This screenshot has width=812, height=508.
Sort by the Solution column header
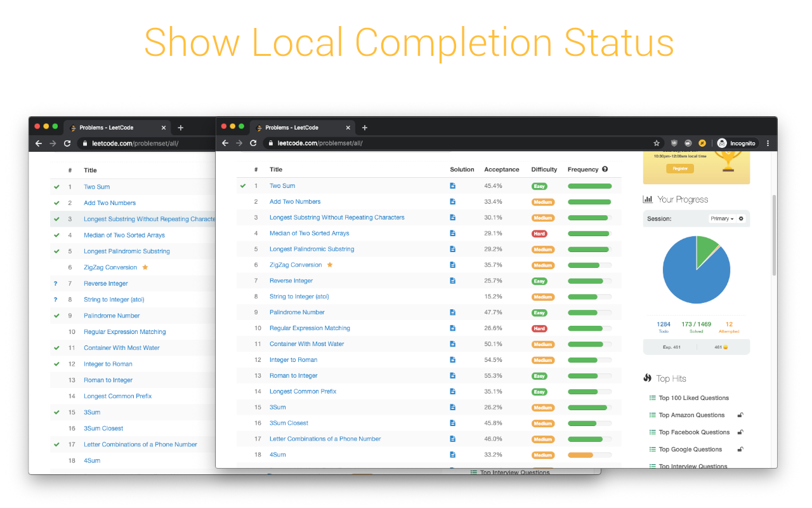(x=462, y=170)
